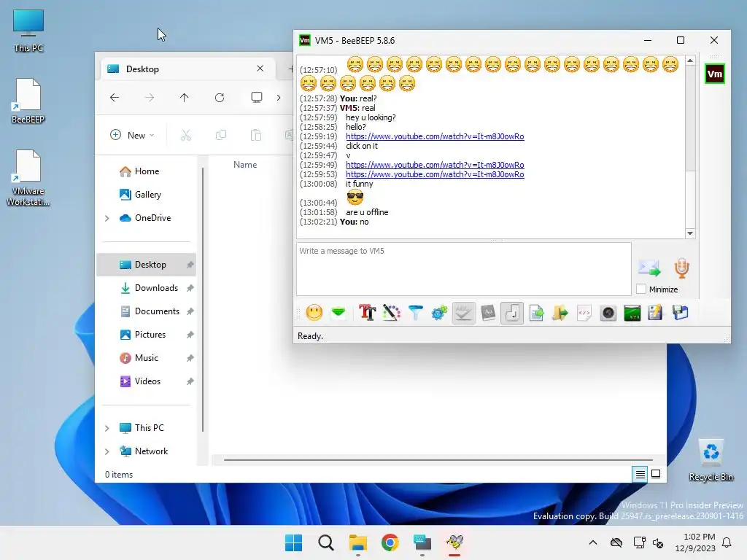Image resolution: width=747 pixels, height=560 pixels.
Task: Click the green window icon in BeeBEEP toolbar
Action: coord(632,313)
